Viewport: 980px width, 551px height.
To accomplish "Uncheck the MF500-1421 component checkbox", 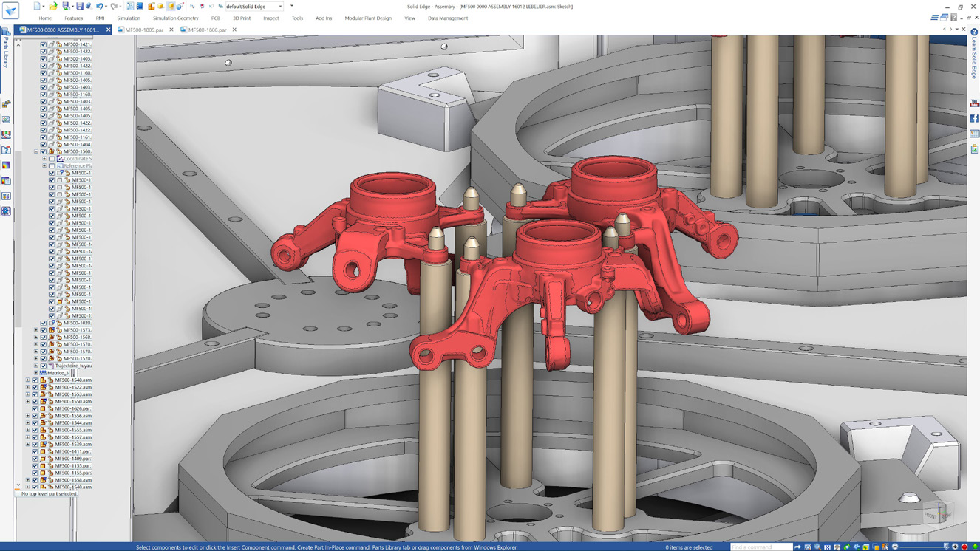I will tap(43, 44).
